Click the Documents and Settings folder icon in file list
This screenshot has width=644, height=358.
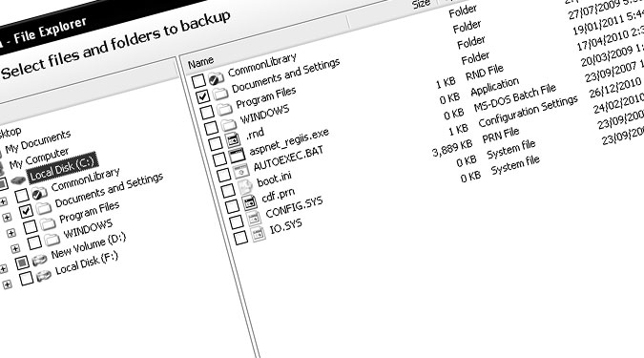point(220,94)
